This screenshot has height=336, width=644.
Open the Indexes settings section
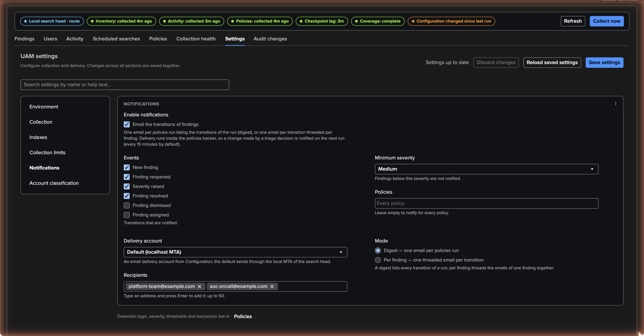click(x=38, y=137)
